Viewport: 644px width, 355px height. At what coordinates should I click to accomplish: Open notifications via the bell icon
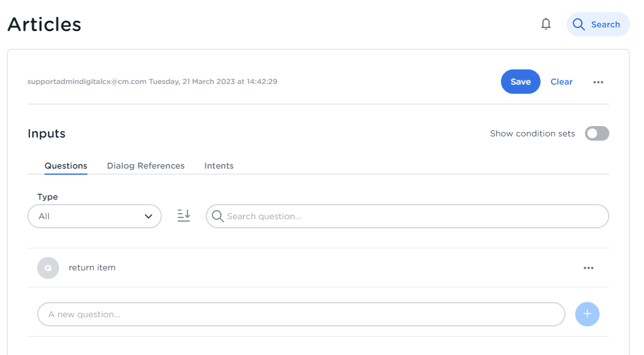(546, 24)
